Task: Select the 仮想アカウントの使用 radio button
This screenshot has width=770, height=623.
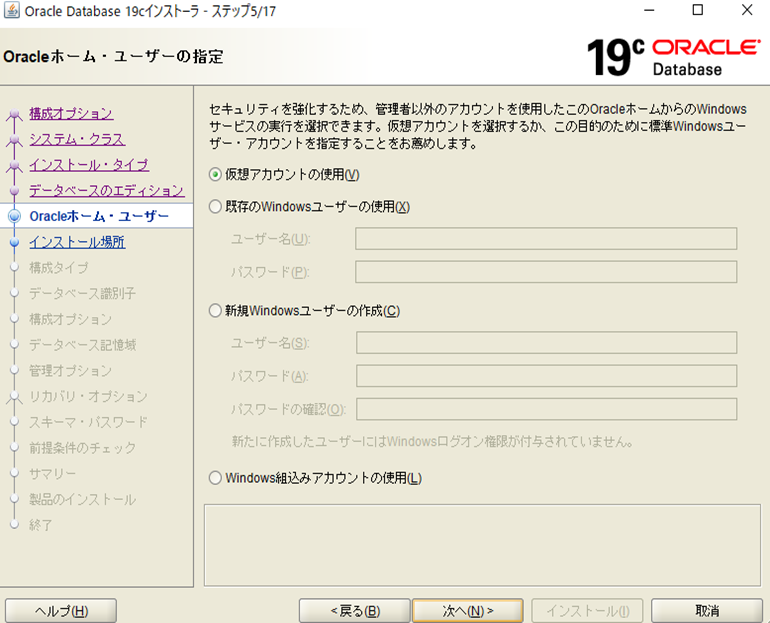Action: (x=215, y=174)
